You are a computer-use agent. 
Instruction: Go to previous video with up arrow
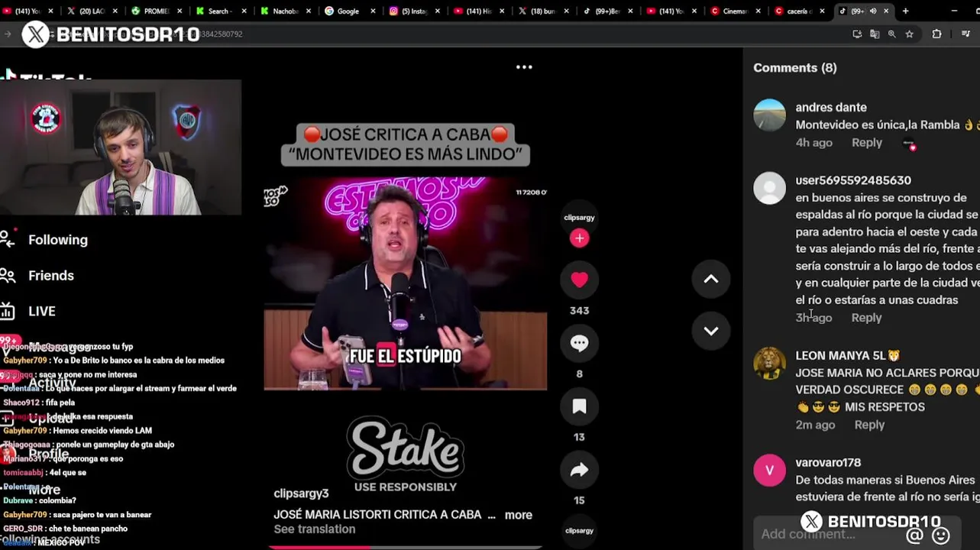click(711, 280)
